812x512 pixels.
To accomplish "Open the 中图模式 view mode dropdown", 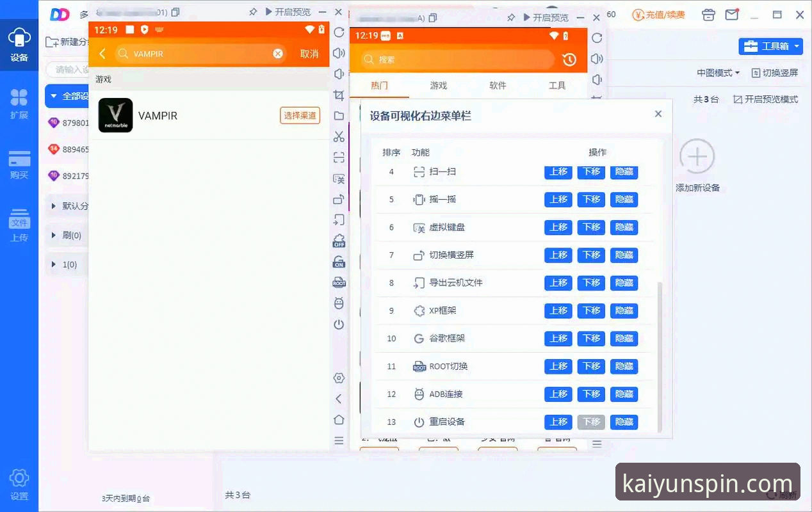I will tap(718, 73).
